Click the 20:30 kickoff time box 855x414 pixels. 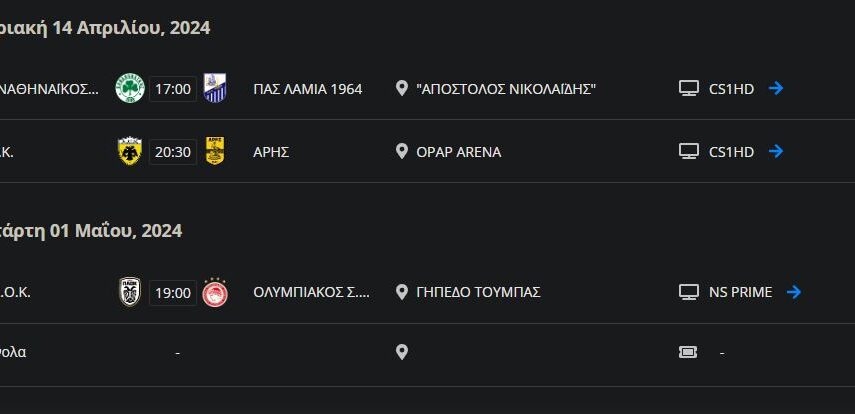click(x=173, y=152)
